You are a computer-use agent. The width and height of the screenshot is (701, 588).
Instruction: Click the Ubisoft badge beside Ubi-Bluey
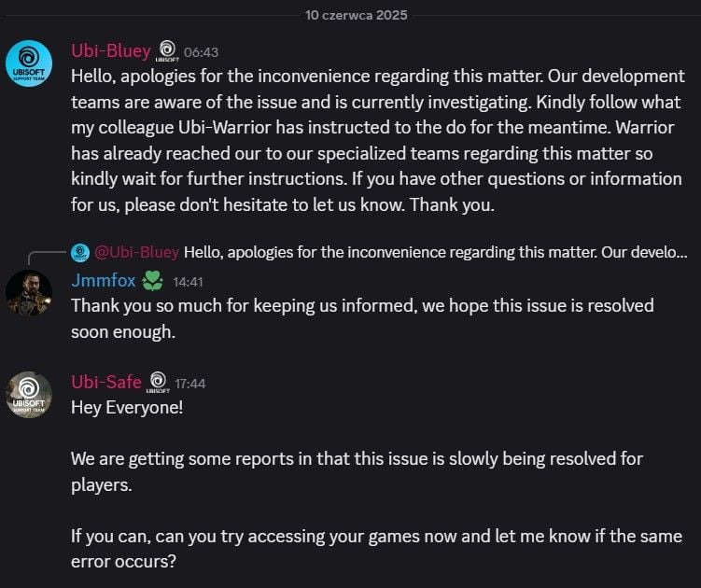(167, 51)
